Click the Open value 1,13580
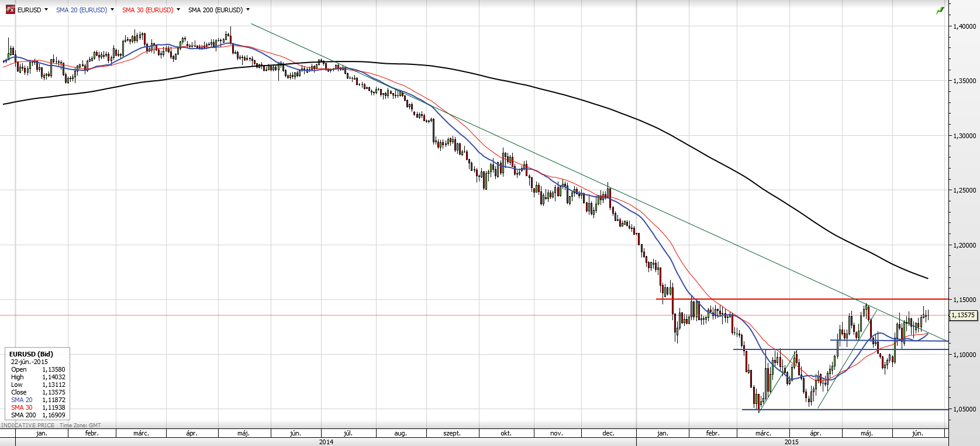980x446 pixels. click(54, 369)
